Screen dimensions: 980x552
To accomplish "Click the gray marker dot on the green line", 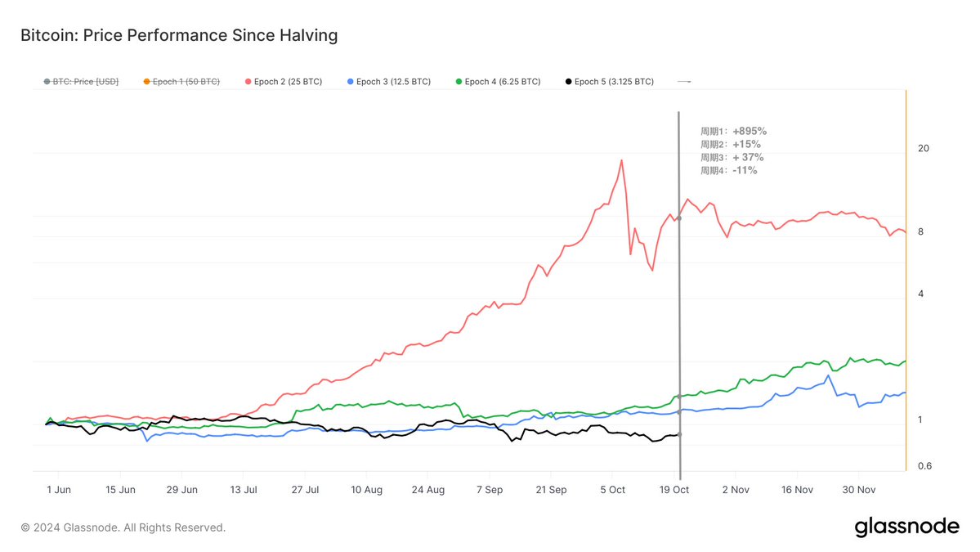I will [679, 397].
